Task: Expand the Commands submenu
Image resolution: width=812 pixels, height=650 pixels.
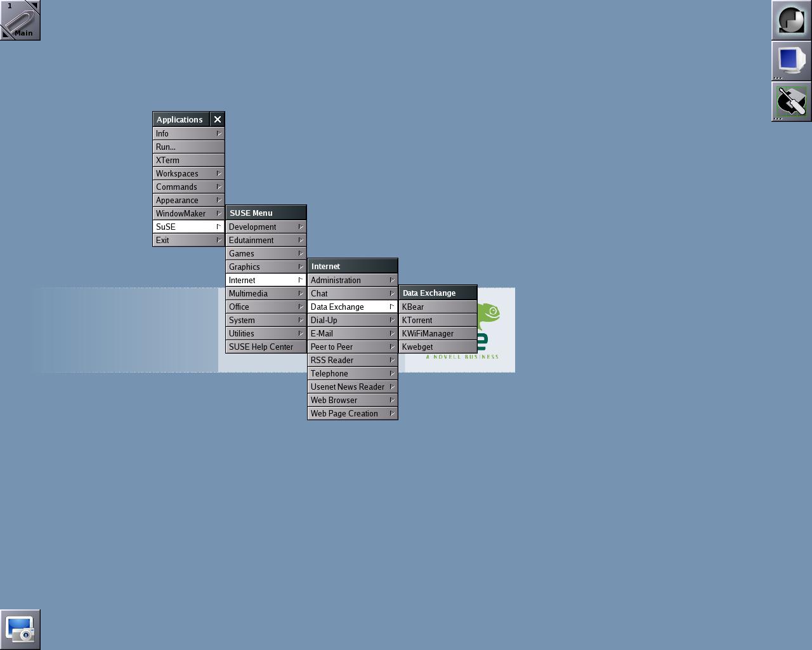Action: [188, 187]
